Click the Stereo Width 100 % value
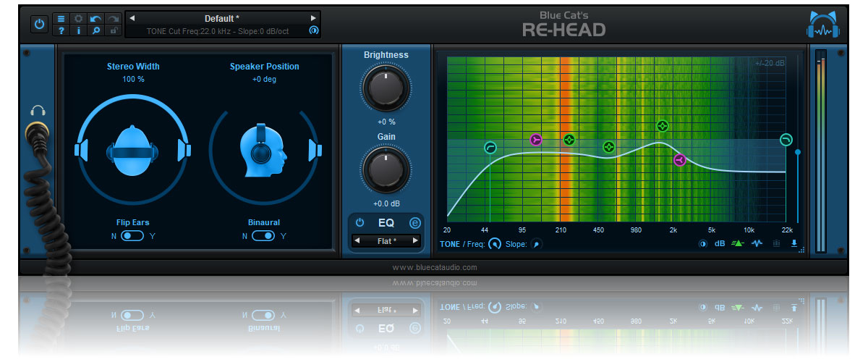 pos(133,79)
